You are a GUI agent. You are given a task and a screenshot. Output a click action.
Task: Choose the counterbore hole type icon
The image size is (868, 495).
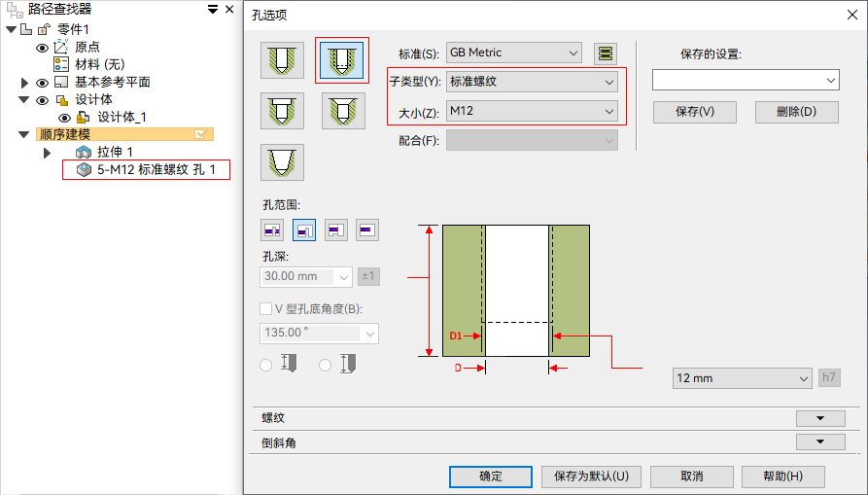(282, 111)
